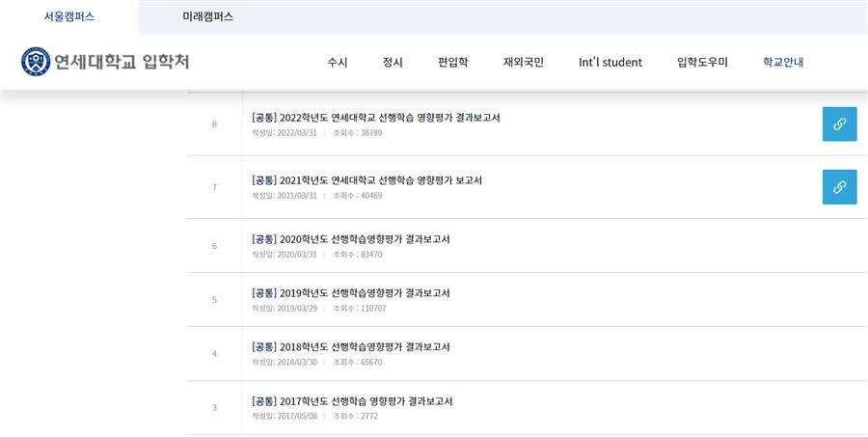
Task: Open the 정시 menu
Action: point(393,62)
